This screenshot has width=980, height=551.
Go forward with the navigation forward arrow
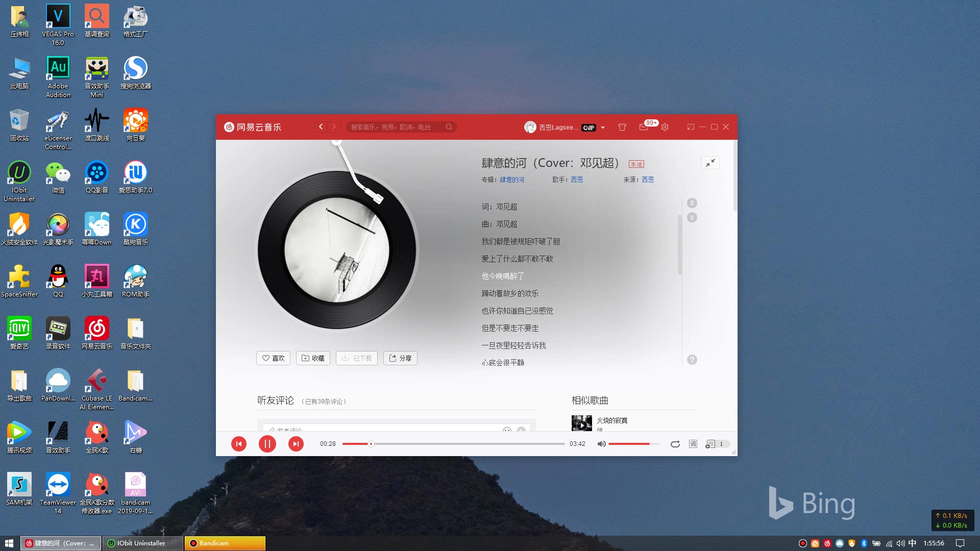(x=334, y=127)
